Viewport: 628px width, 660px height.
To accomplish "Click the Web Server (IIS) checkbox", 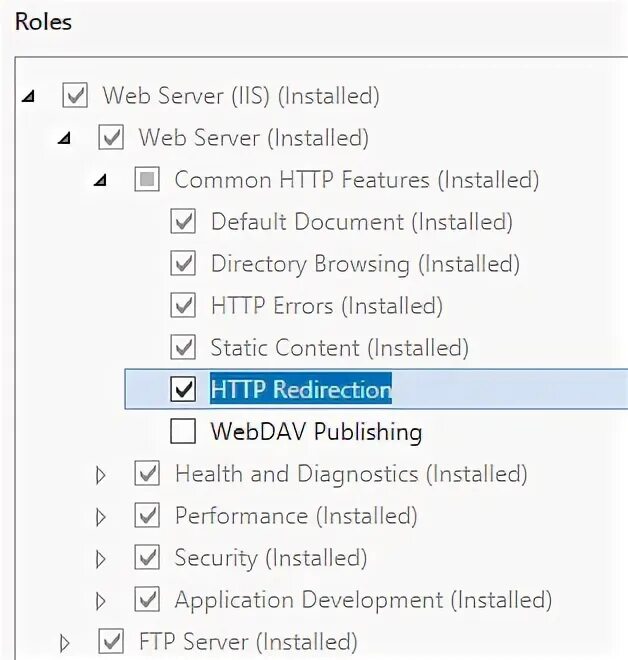I will click(75, 95).
